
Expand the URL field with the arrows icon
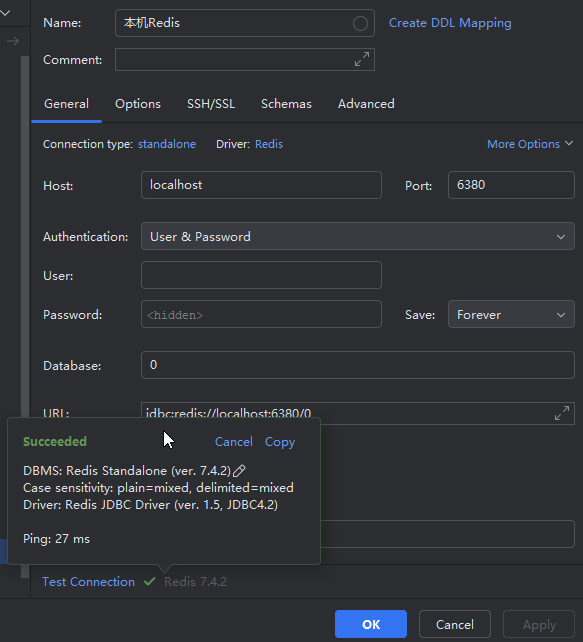(562, 413)
